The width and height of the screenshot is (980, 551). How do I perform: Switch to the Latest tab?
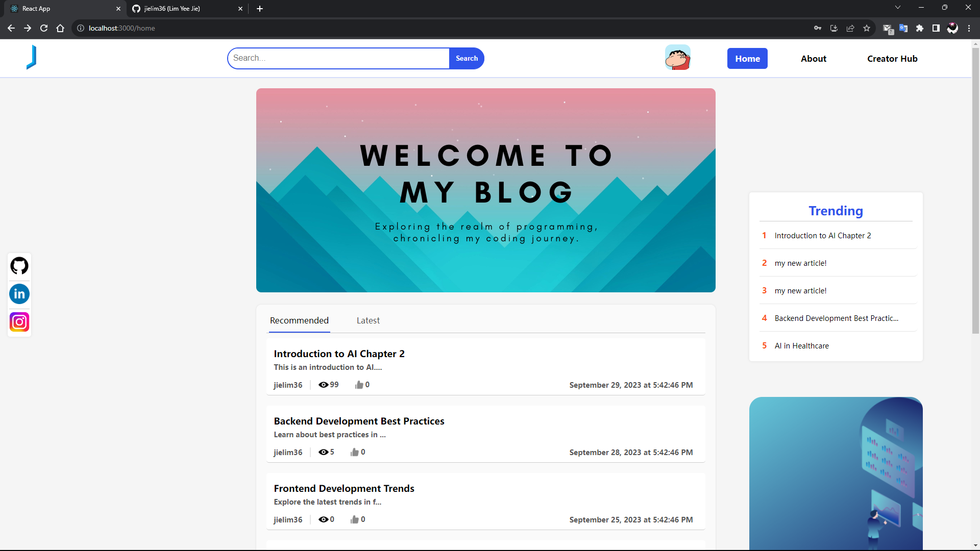[368, 320]
